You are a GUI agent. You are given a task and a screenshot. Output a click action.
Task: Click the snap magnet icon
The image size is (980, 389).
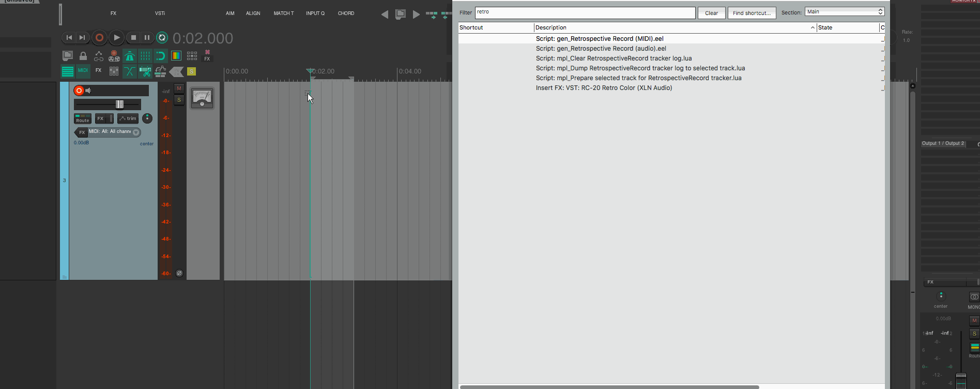[x=161, y=56]
